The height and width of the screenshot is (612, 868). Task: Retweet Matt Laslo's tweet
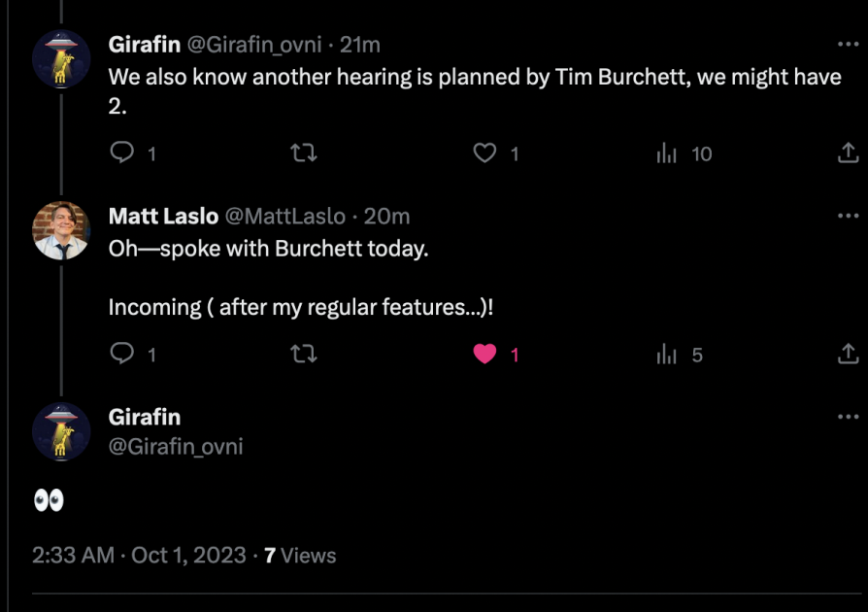304,354
